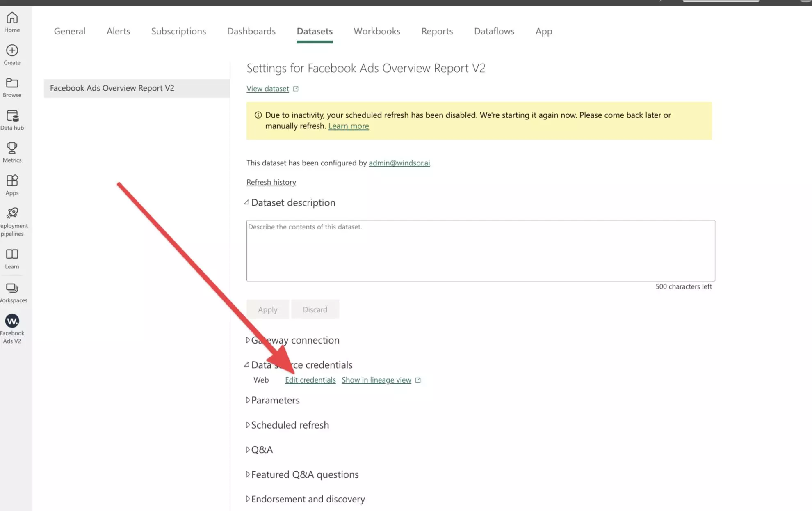Click the admin@windsor.ai email link

coord(399,163)
